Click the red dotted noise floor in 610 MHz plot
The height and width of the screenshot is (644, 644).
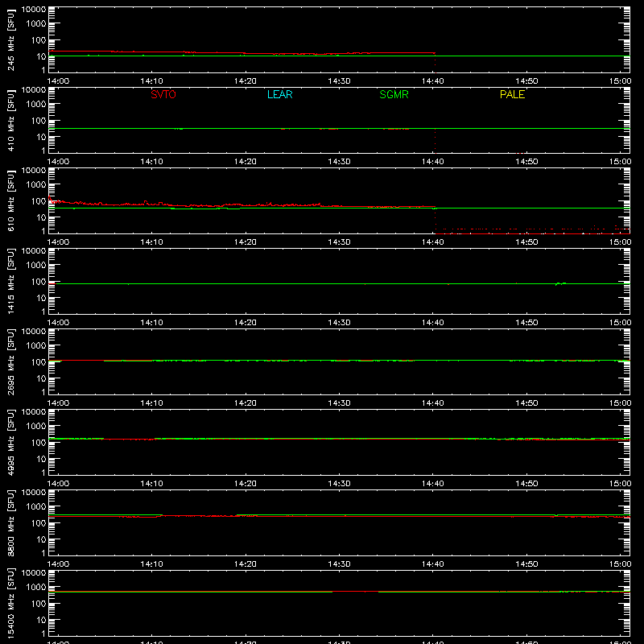532,231
